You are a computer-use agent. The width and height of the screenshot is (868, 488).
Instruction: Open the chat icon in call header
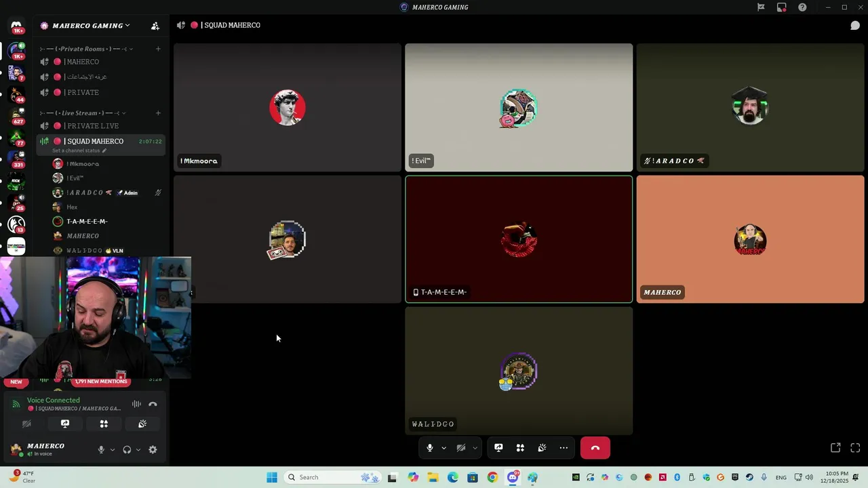855,25
